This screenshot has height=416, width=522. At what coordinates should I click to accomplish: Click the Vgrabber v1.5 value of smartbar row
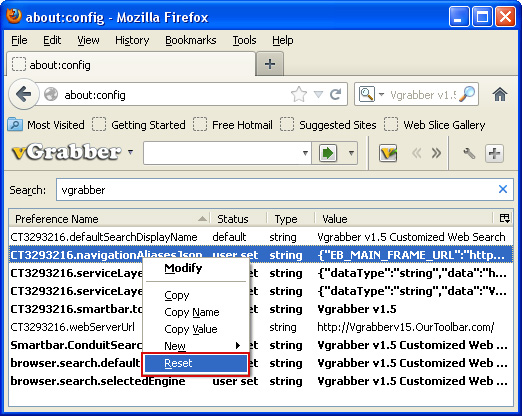point(357,309)
